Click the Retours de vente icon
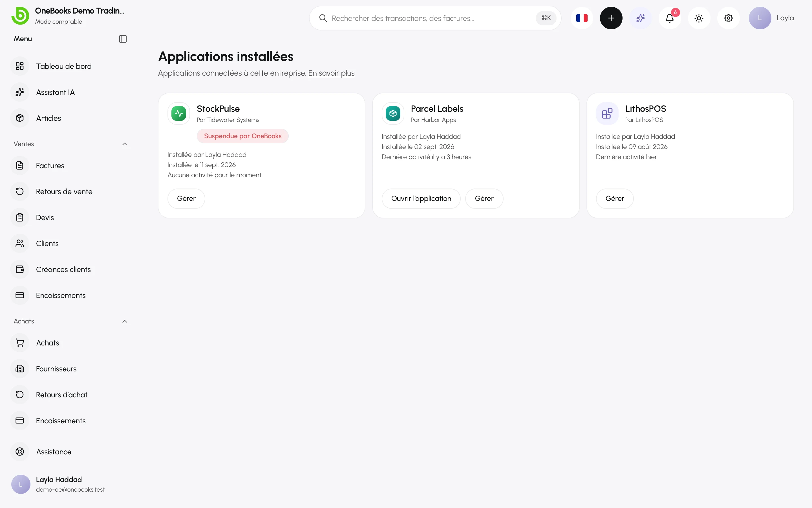Screen dimensions: 812x508 click(x=20, y=192)
